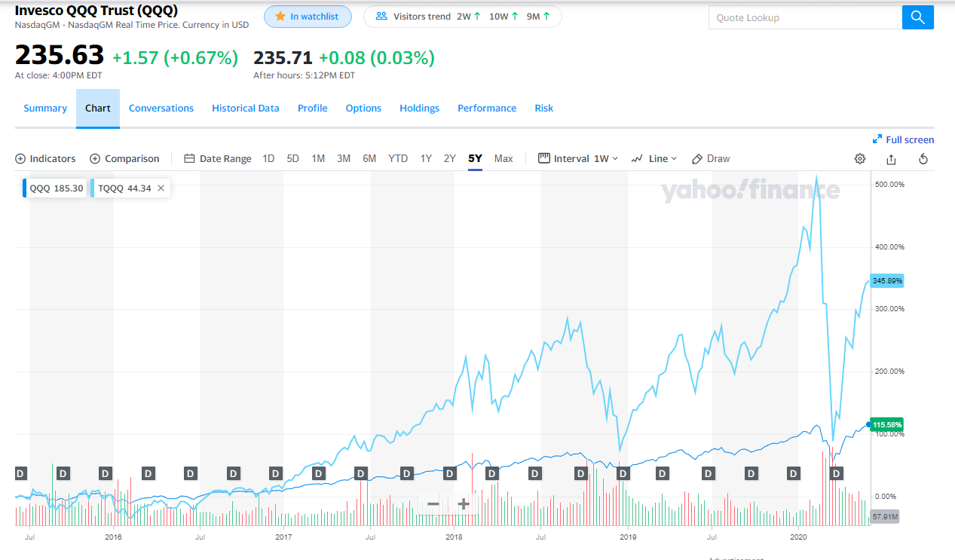Select 5D time range
The height and width of the screenshot is (560, 955).
point(293,159)
